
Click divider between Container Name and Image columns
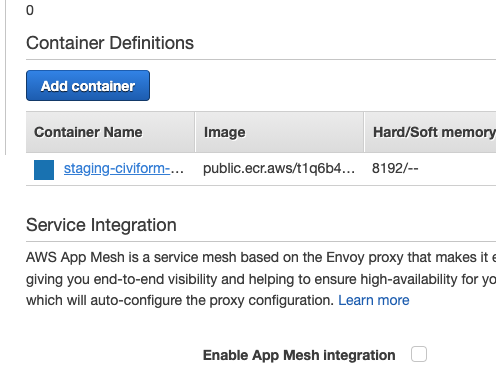195,132
